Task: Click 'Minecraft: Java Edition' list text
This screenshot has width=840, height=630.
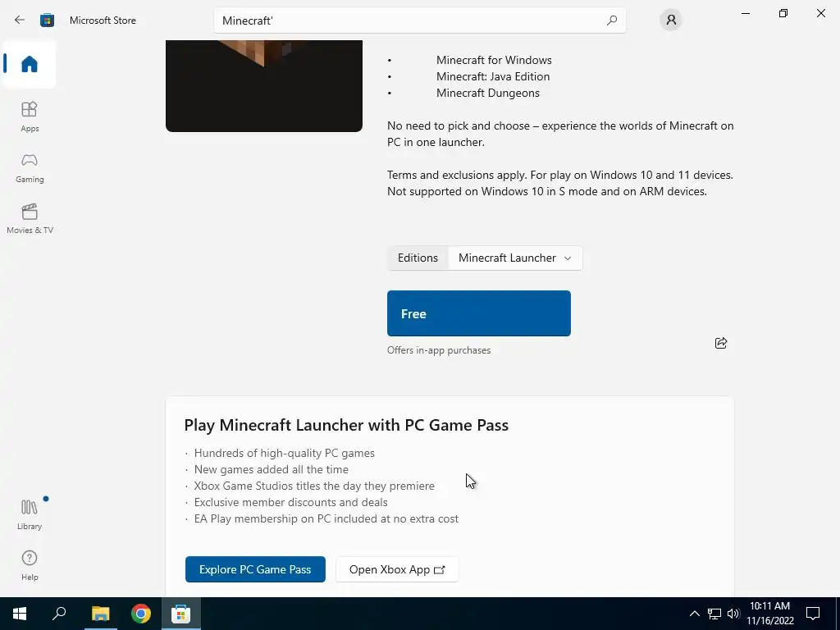Action: point(493,76)
